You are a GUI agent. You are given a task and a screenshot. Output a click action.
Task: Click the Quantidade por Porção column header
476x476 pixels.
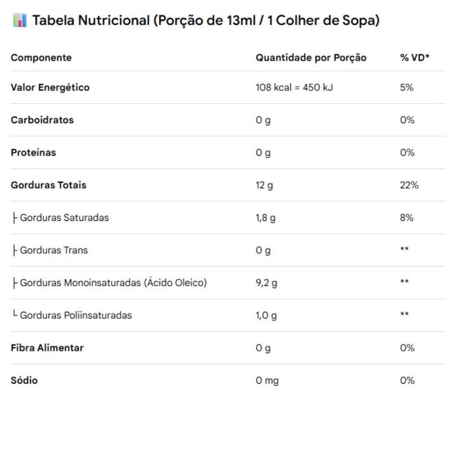(311, 57)
